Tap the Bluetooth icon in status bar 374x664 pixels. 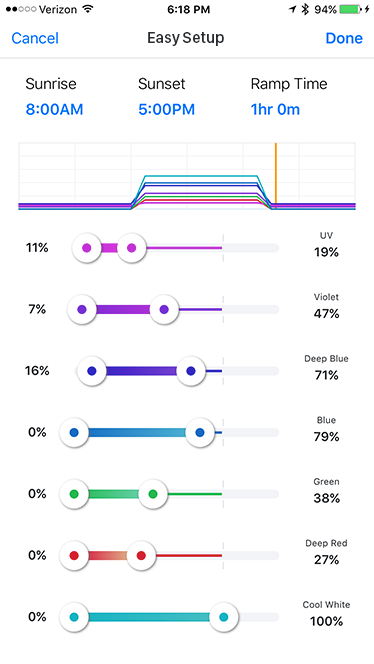click(x=305, y=9)
